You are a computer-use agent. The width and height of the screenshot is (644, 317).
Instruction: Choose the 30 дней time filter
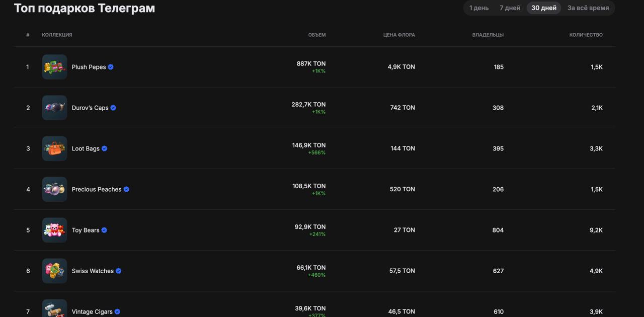[544, 8]
